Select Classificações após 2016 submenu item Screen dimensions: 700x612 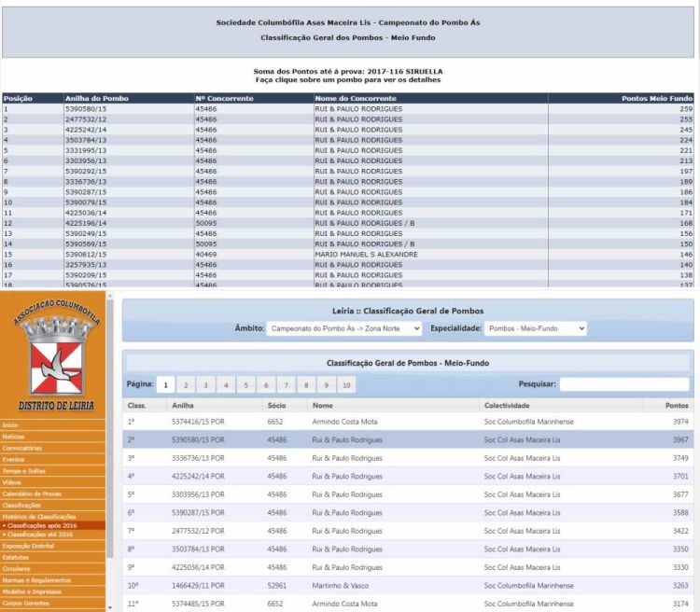(x=52, y=525)
